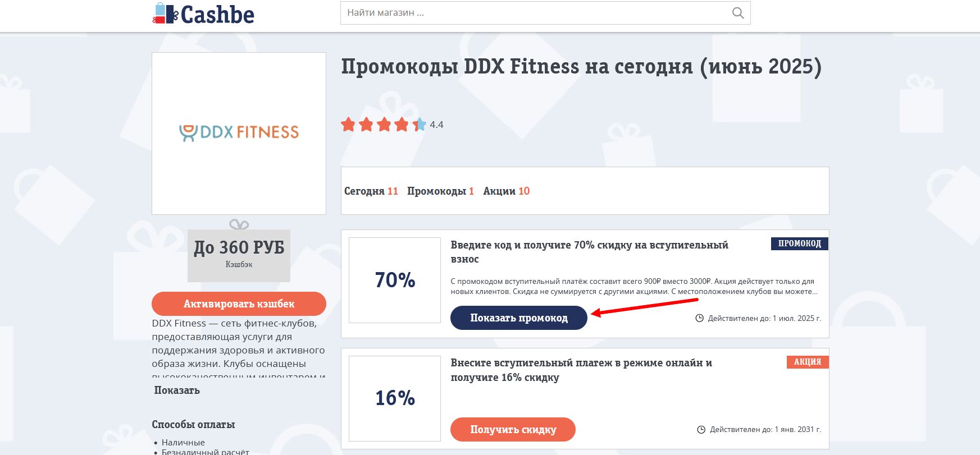This screenshot has width=980, height=455.
Task: Open the Cashbe logo home link
Action: coord(203,14)
